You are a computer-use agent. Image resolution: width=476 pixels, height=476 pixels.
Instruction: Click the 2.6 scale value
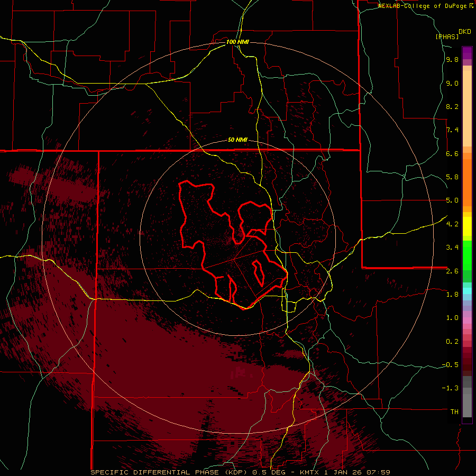(x=452, y=271)
